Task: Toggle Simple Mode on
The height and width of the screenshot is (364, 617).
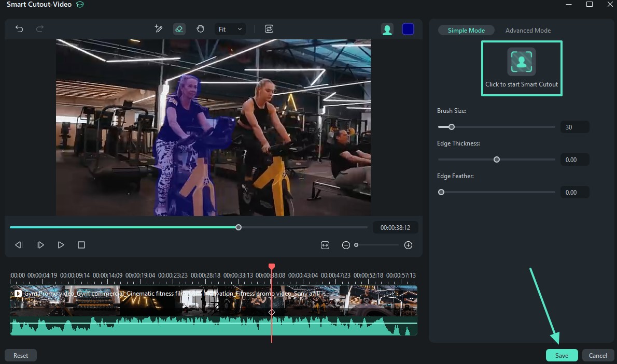Action: [x=466, y=31]
